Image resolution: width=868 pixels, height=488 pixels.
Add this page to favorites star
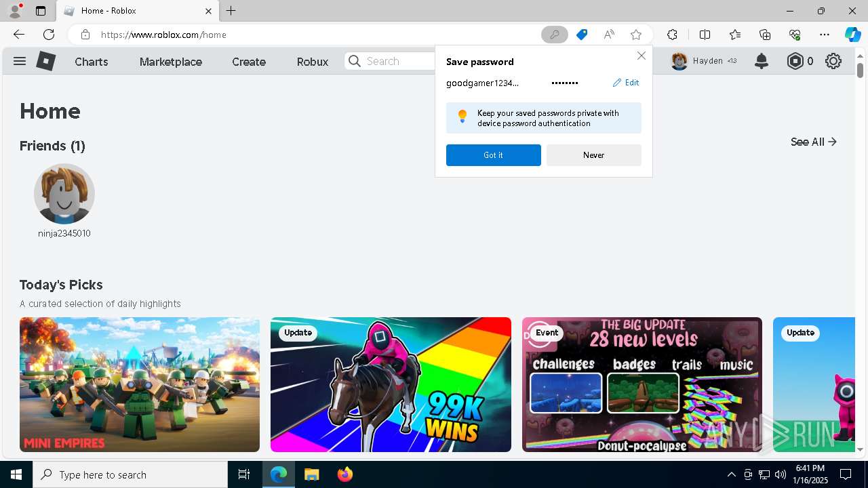tap(636, 35)
